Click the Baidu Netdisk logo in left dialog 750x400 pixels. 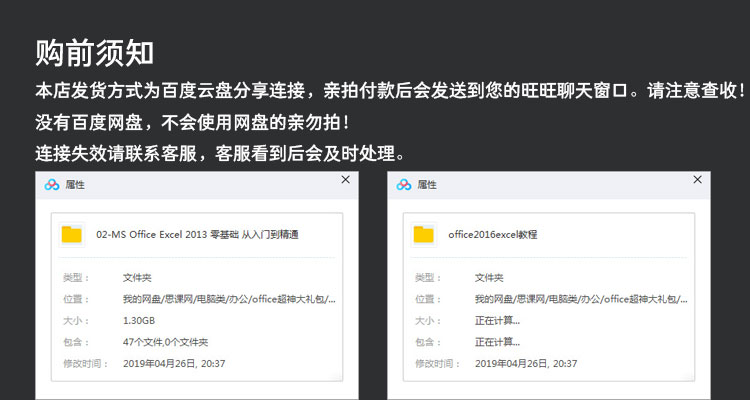point(52,185)
